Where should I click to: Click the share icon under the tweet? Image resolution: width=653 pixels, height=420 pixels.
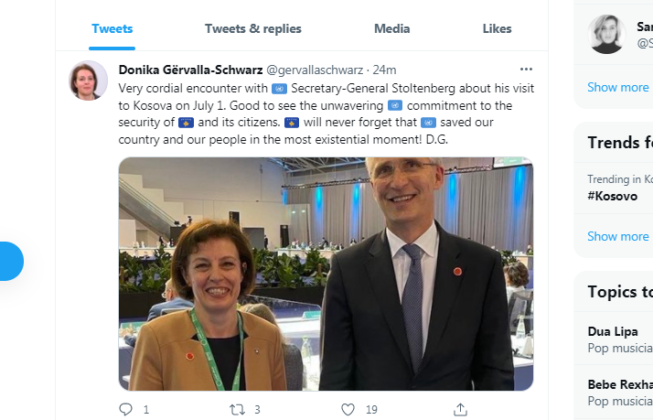tap(460, 409)
